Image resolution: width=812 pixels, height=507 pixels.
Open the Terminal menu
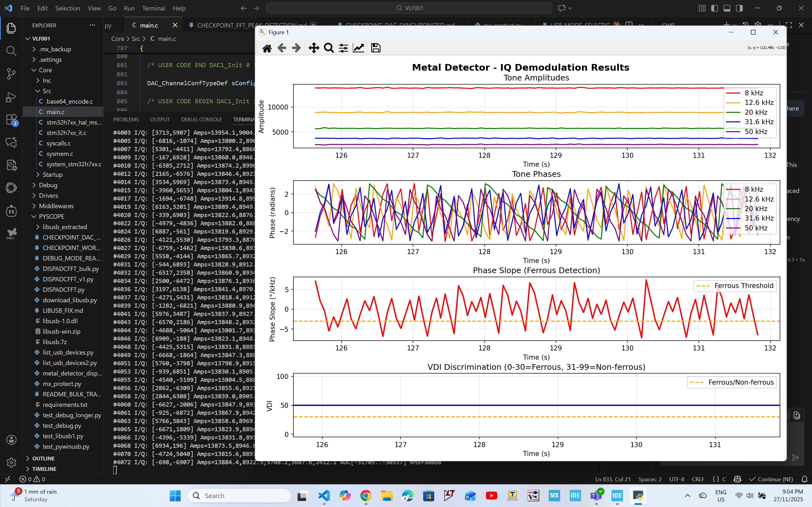pos(153,8)
